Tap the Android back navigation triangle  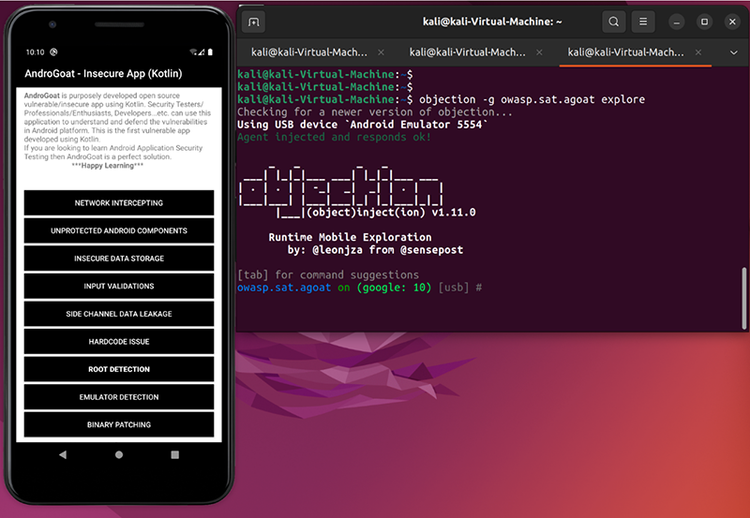63,455
